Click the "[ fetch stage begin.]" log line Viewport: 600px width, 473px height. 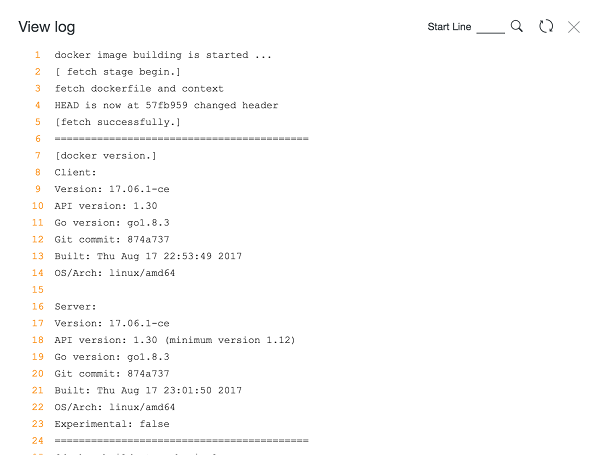(118, 72)
